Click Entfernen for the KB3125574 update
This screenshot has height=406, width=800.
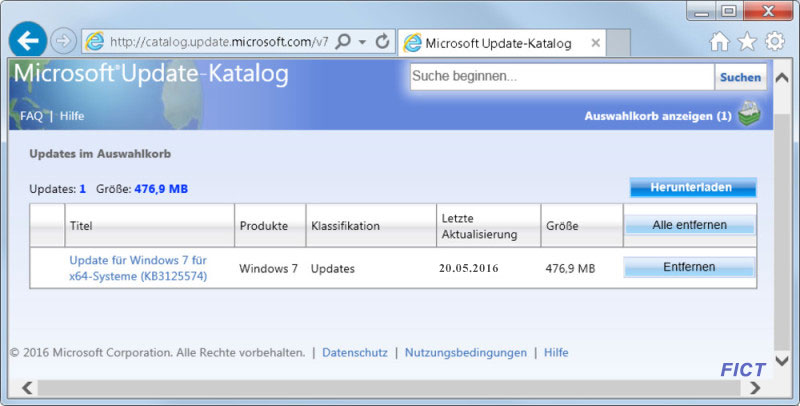click(x=689, y=267)
